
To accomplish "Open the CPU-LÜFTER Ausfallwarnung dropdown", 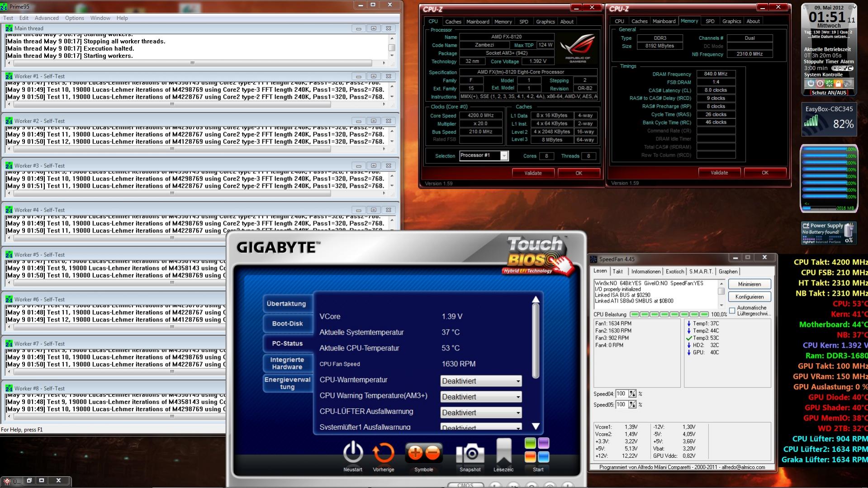I will 481,412.
